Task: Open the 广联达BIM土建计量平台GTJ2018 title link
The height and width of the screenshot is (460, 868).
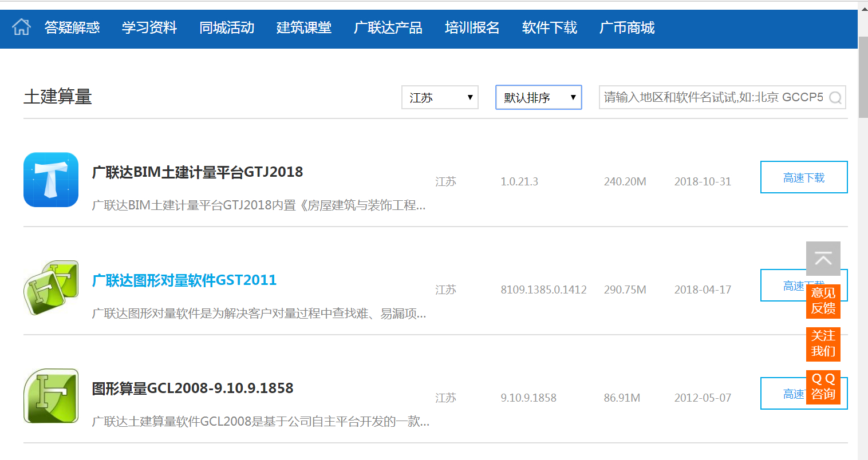Action: point(198,172)
